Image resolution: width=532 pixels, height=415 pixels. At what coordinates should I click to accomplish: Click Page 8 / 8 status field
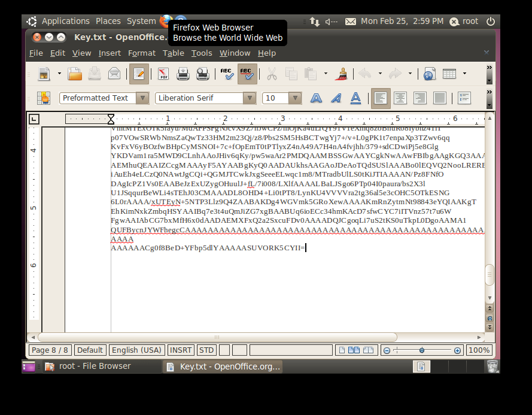pos(50,350)
